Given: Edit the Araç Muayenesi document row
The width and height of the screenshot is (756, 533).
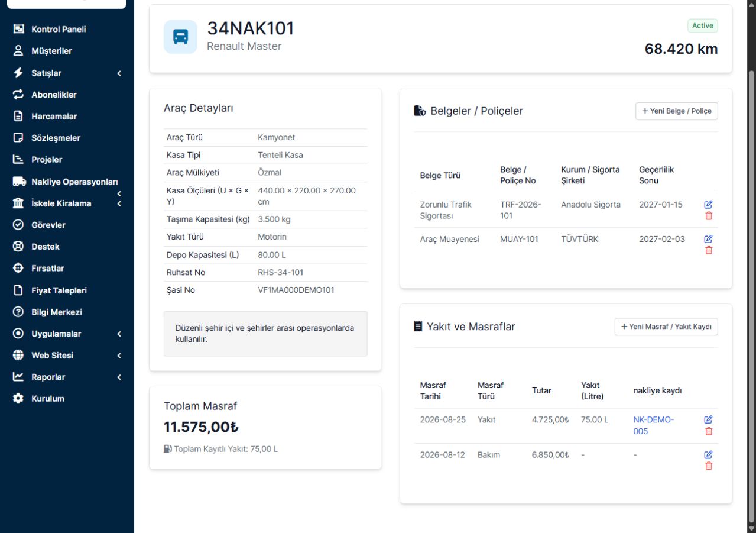Looking at the screenshot, I should (x=709, y=239).
